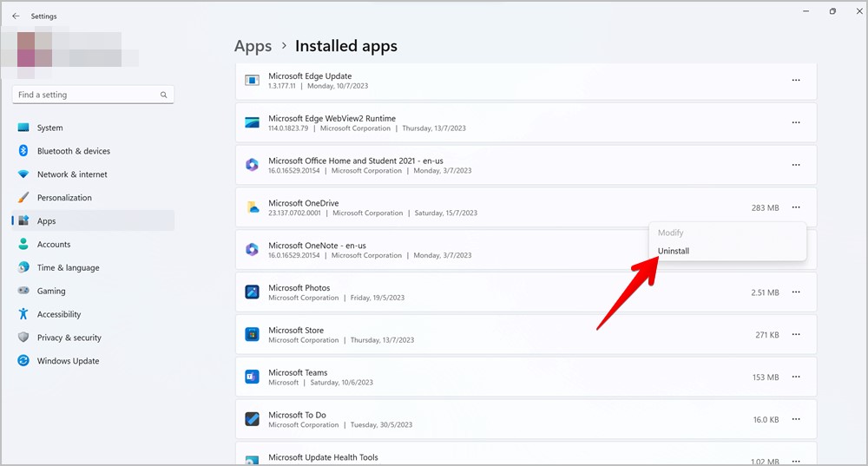Focus the Find a setting search box
This screenshot has height=466, width=868.
[93, 95]
